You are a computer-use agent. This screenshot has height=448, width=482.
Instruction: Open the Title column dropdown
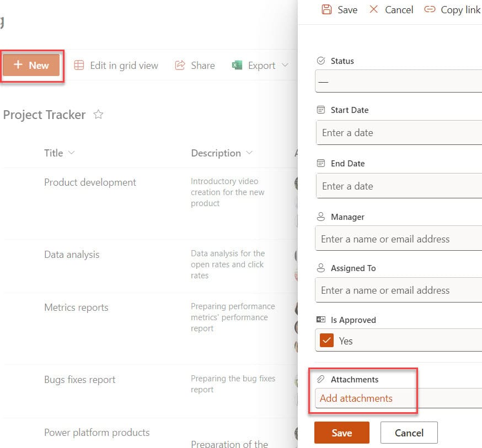pyautogui.click(x=71, y=153)
